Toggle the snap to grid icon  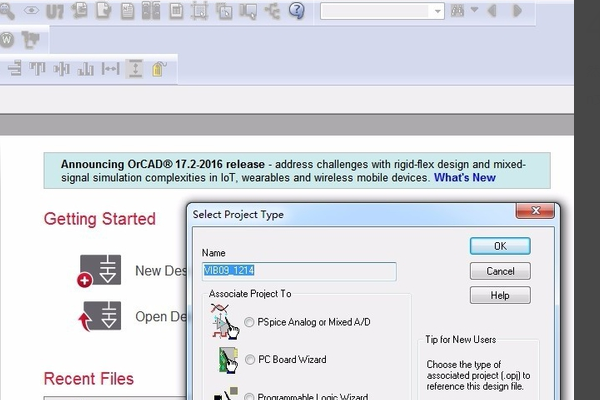199,11
